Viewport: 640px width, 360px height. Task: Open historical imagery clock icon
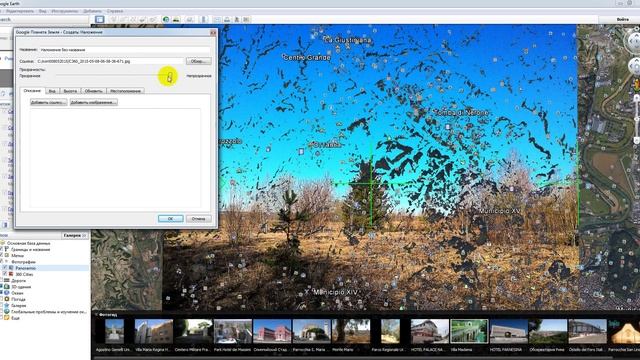click(166, 19)
